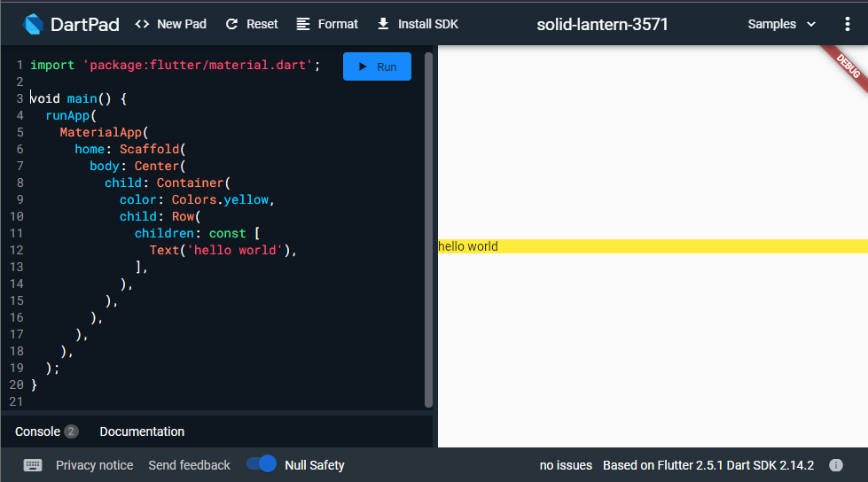
Task: Click 'children: const [' code line
Action: 197,234
